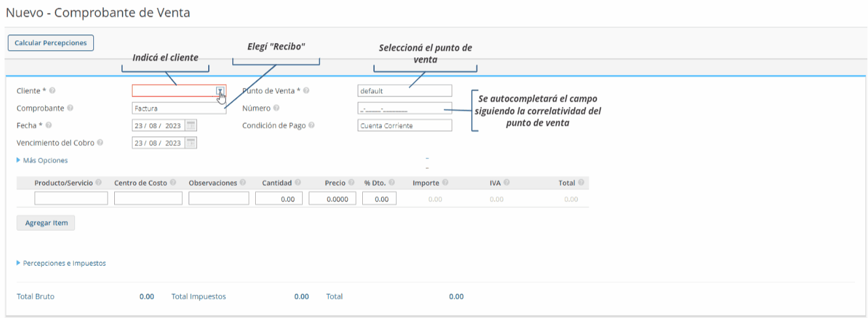Screen dimensions: 868x318
Task: Open Punto de Venta field showing default
Action: click(405, 91)
